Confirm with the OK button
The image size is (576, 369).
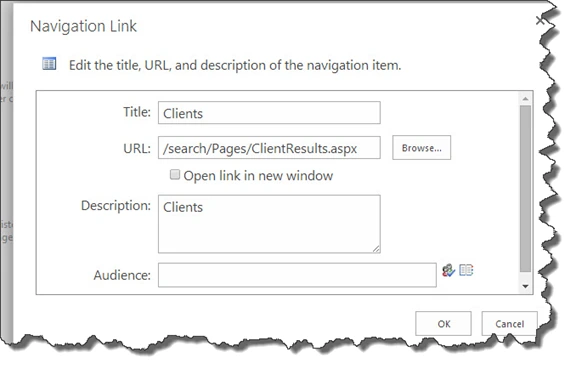click(443, 323)
